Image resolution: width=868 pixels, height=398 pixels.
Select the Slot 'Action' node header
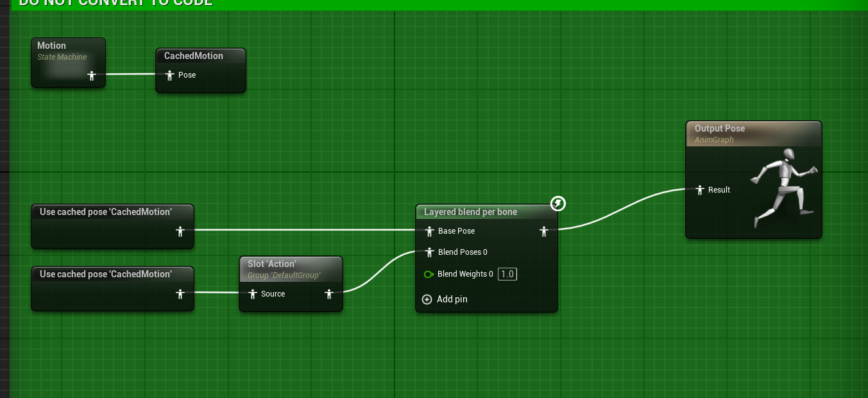pyautogui.click(x=272, y=264)
